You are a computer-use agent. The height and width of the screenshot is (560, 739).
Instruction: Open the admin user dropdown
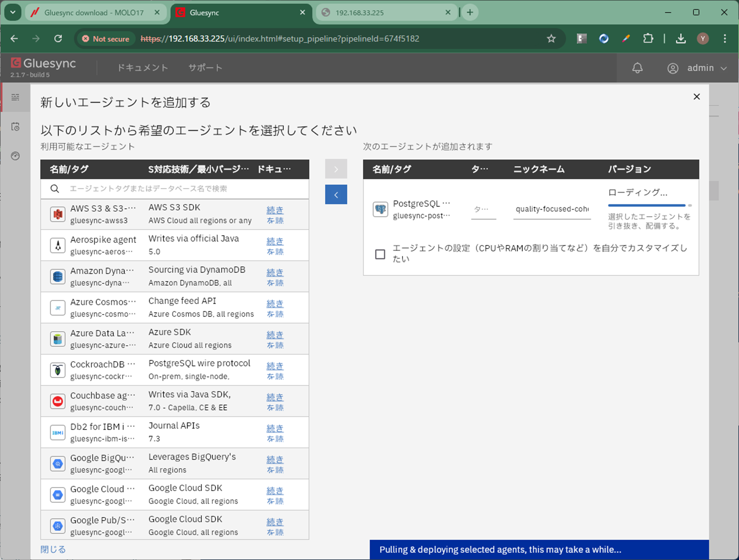697,68
